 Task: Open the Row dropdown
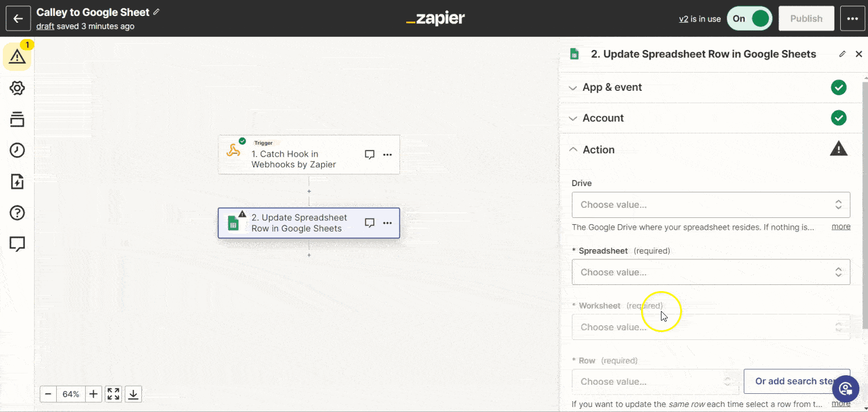click(x=655, y=381)
